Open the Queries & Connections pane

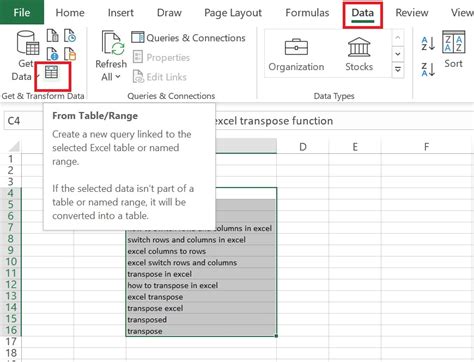[x=188, y=38]
